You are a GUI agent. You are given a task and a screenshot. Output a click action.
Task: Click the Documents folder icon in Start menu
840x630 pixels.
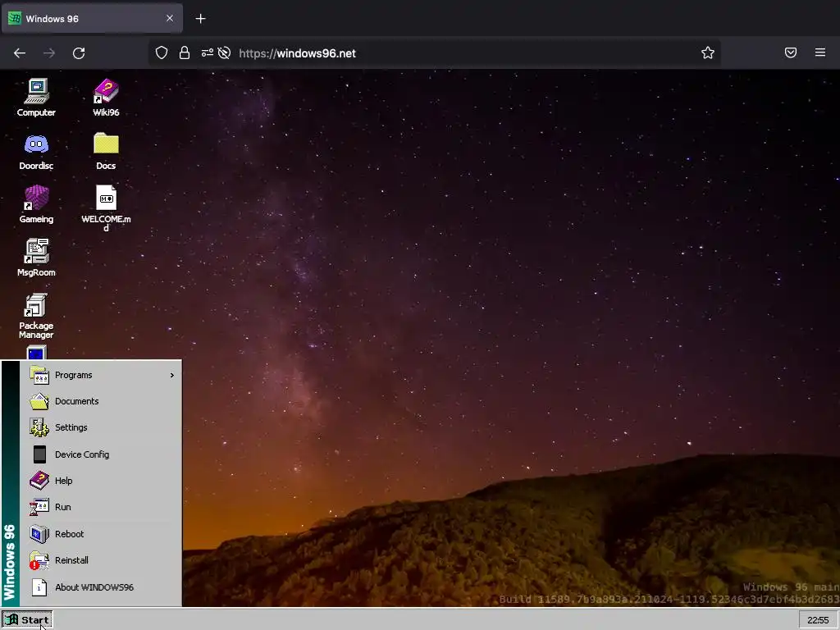tap(39, 401)
